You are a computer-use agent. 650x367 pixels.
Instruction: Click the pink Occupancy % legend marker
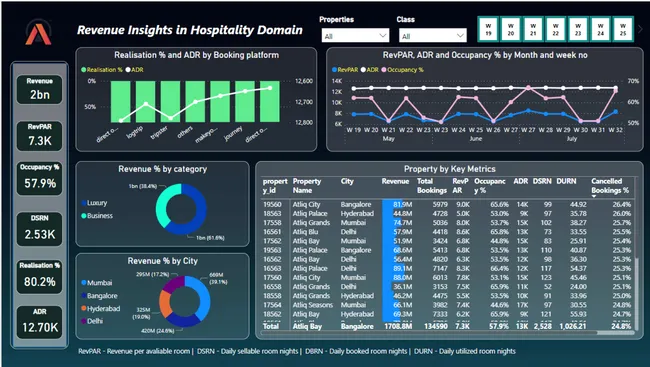(x=384, y=70)
